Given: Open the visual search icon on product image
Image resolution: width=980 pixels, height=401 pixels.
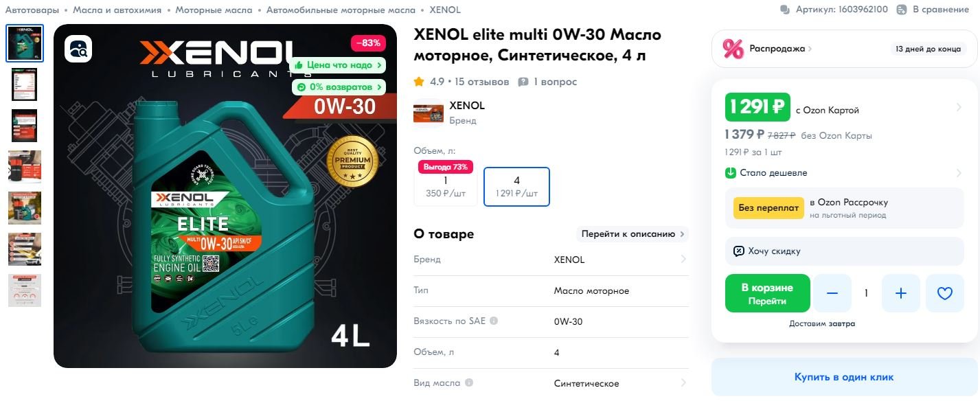Looking at the screenshot, I should pyautogui.click(x=78, y=49).
